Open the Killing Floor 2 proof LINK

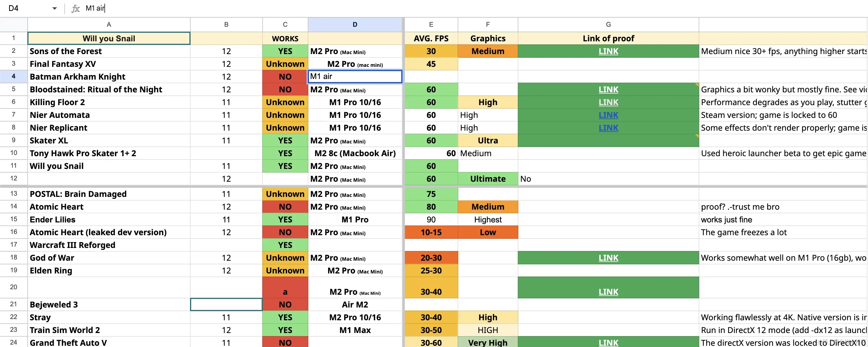pyautogui.click(x=608, y=102)
